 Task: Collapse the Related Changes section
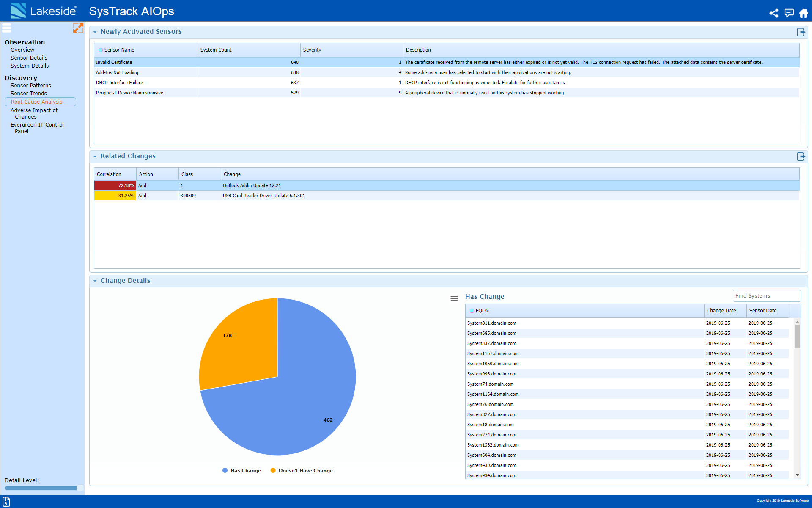click(95, 156)
